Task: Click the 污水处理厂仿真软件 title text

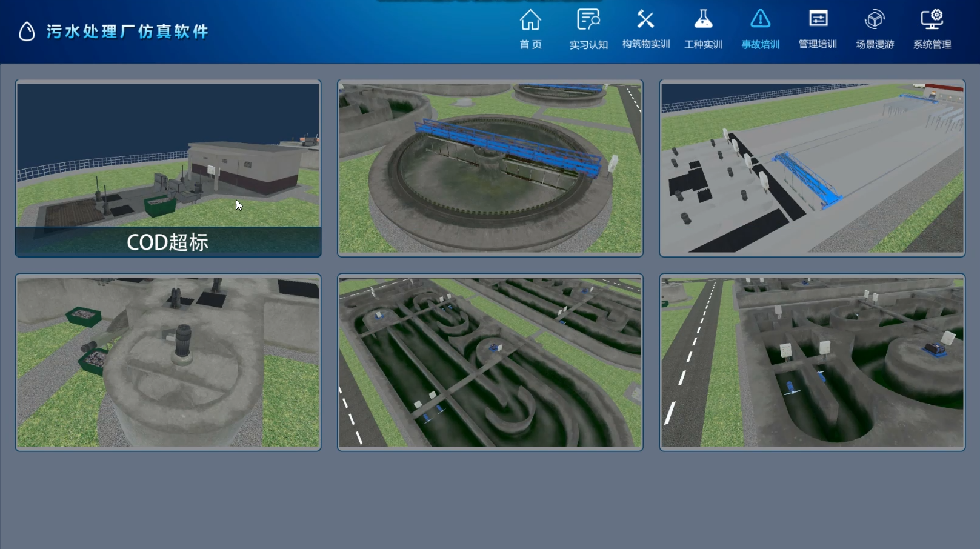Action: tap(127, 32)
